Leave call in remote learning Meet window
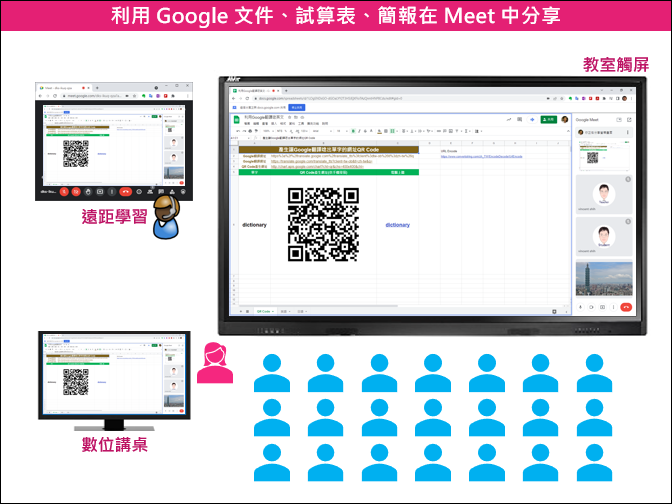The image size is (672, 504). click(126, 192)
